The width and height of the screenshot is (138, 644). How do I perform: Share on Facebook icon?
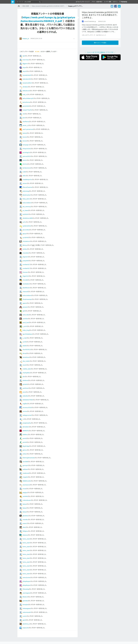(x=116, y=6)
